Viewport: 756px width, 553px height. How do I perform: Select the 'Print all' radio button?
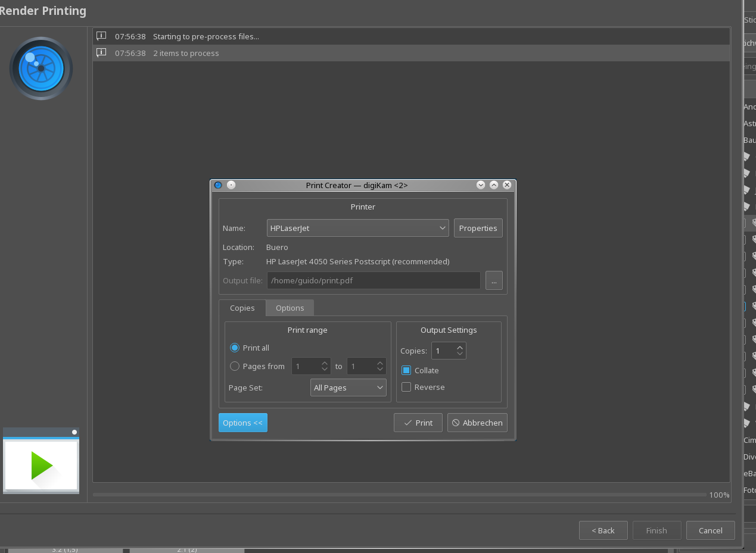click(235, 348)
